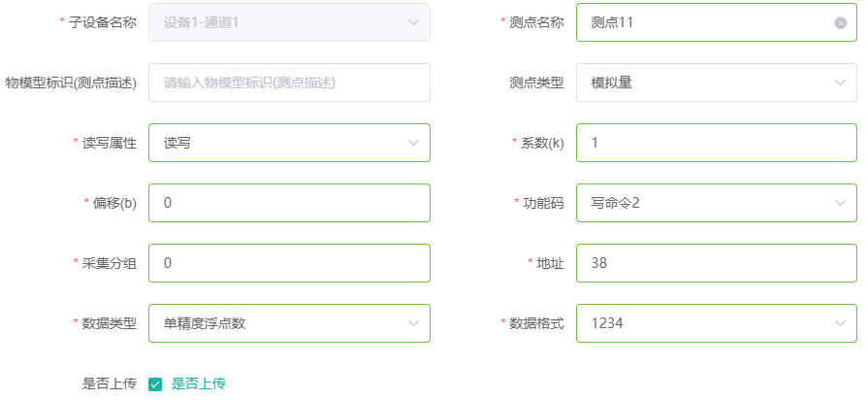Viewport: 868px width, 400px height.
Task: Toggle the 是否上传 checkbox
Action: click(x=155, y=383)
